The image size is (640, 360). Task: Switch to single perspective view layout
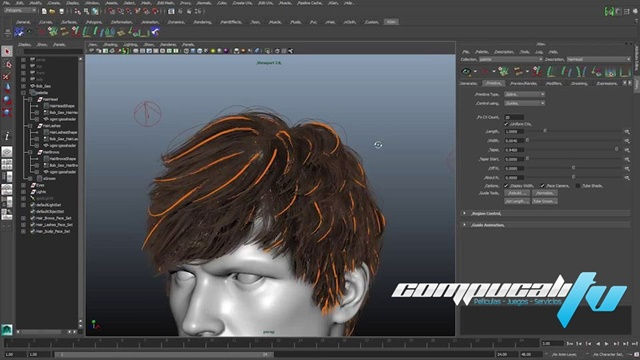point(7,152)
